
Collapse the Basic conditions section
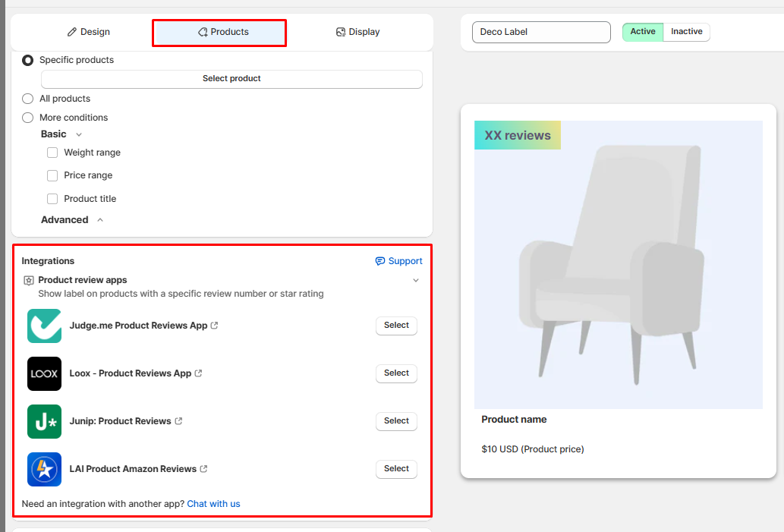pos(79,134)
